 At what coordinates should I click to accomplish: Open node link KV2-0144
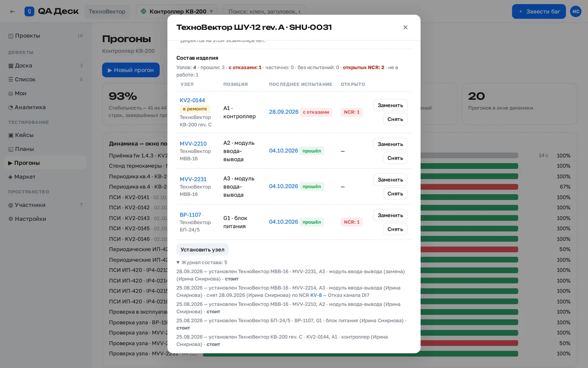192,100
